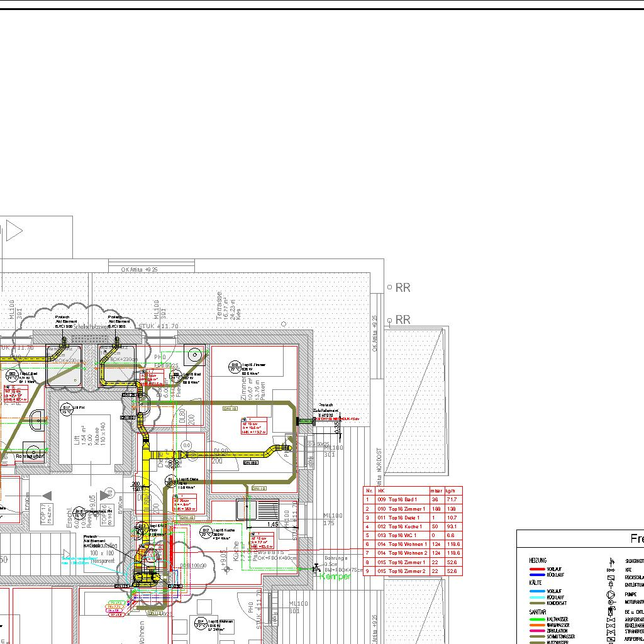Click the valve symbol beside Kemper label
Screen dimensions: 644x644
[x=316, y=569]
